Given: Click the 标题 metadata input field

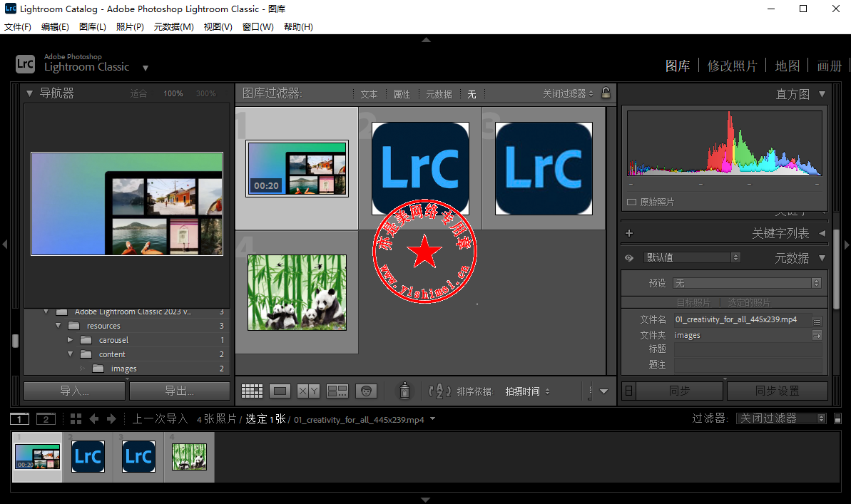Looking at the screenshot, I should [x=748, y=349].
